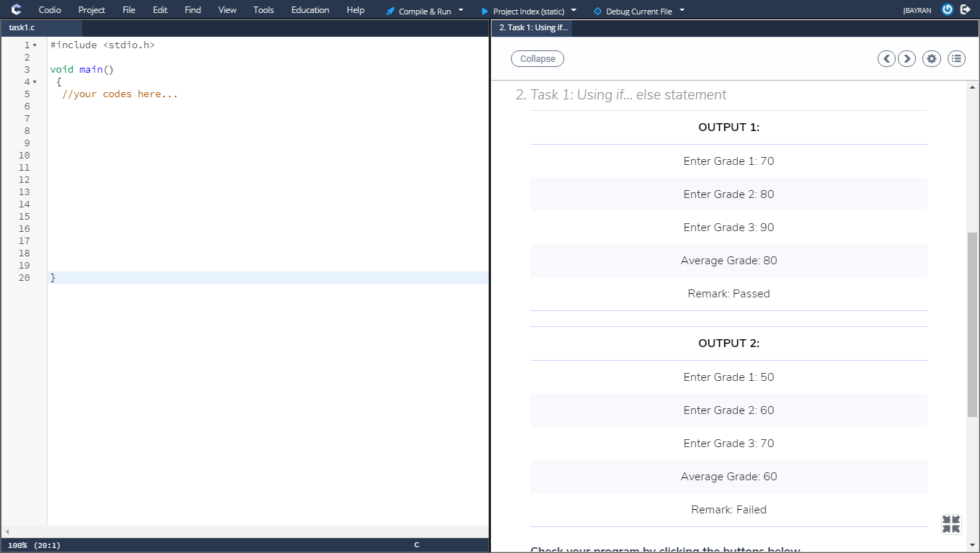
Task: Click the Compile & Run rocket icon
Action: click(x=390, y=10)
